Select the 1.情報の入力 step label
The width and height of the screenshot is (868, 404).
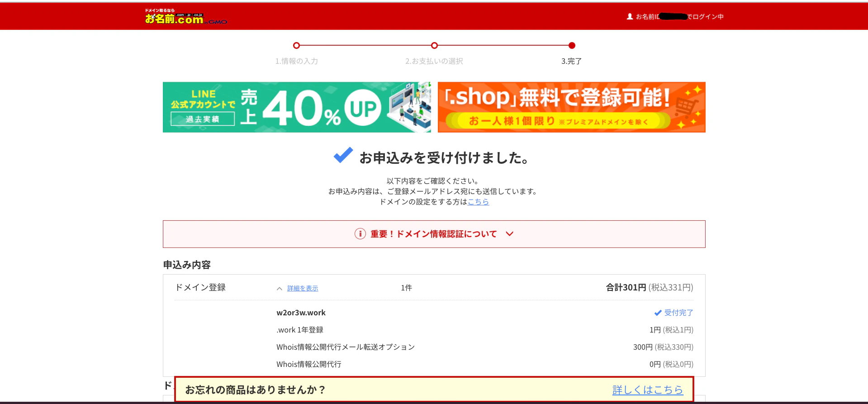(297, 61)
